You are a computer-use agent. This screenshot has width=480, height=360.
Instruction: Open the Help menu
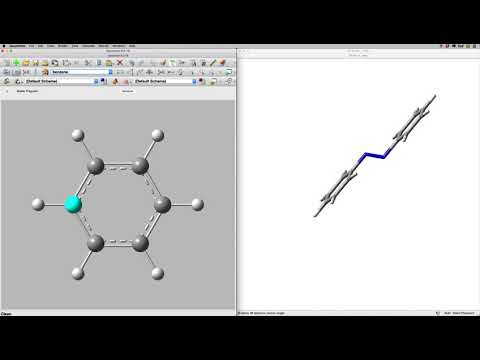coord(132,46)
